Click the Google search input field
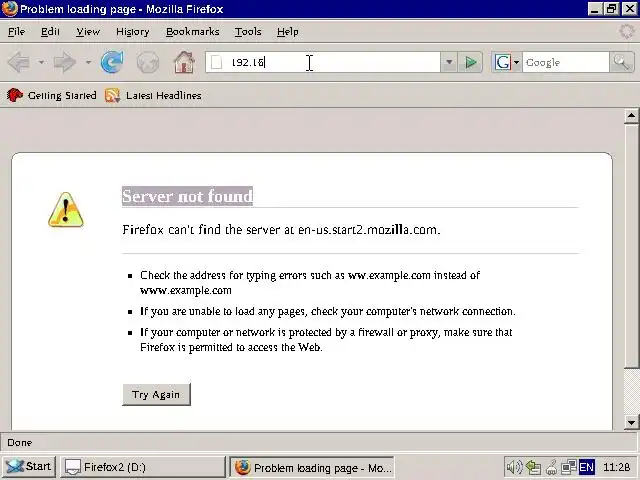The image size is (640, 480). click(566, 62)
